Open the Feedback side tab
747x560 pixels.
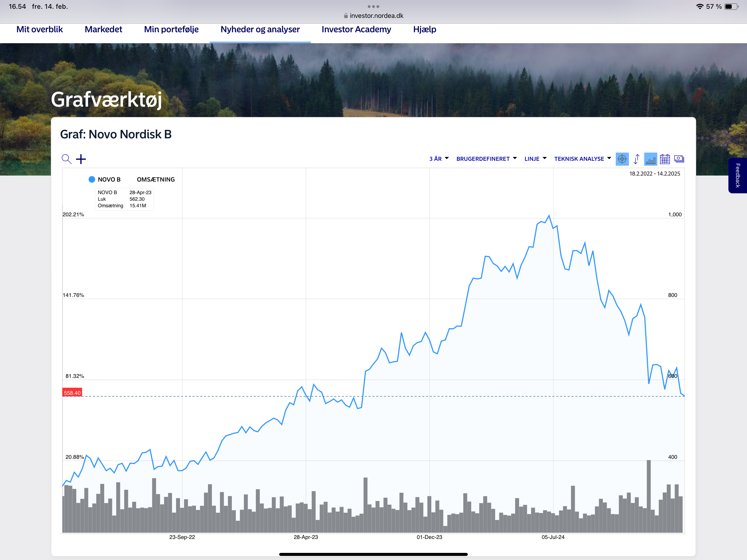point(737,176)
